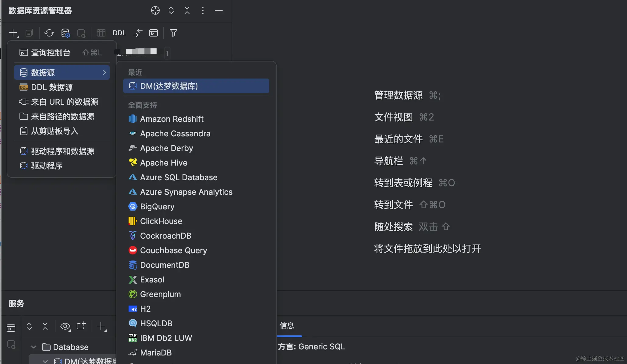
Task: Open 驱动程序和数据源 entry
Action: click(62, 151)
